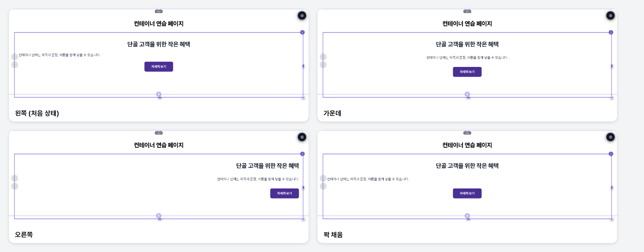Click right-edge width handle in 오른쪽 panel
The image size is (644, 252).
[303, 188]
